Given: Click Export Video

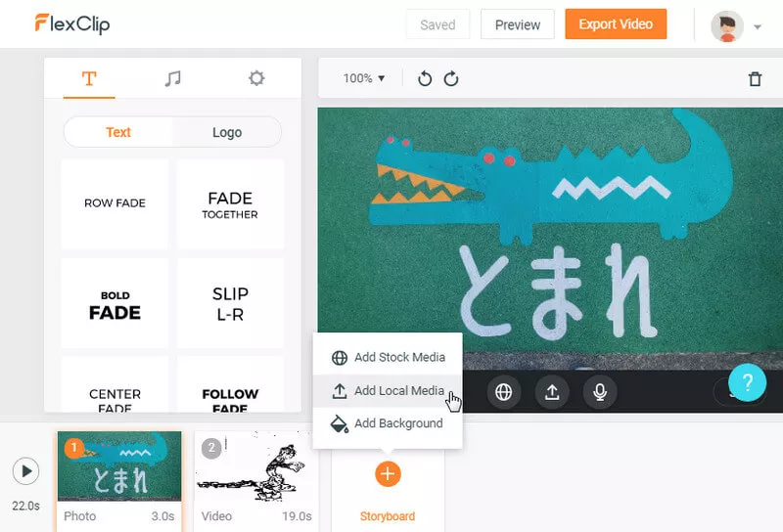Looking at the screenshot, I should click(x=616, y=23).
